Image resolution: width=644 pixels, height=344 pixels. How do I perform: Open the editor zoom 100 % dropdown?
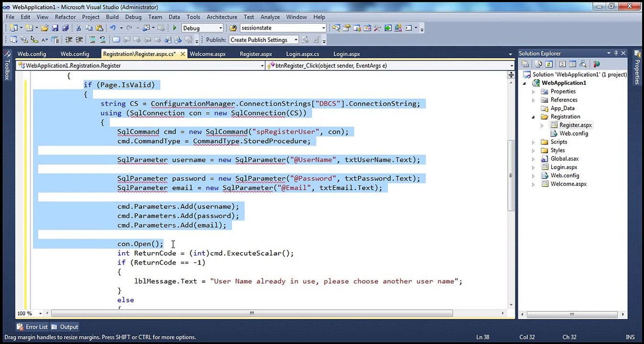tap(40, 313)
